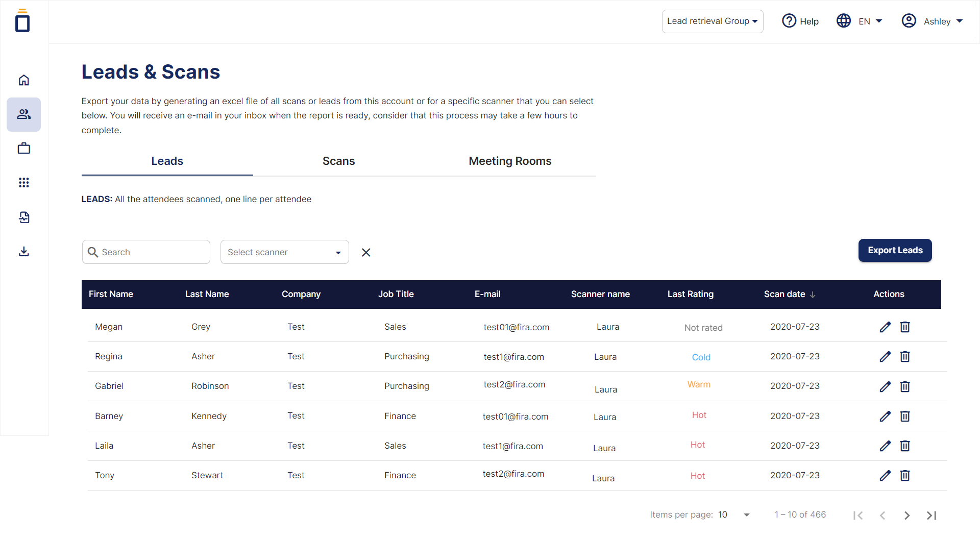Image resolution: width=980 pixels, height=539 pixels.
Task: Click the globe language icon
Action: pyautogui.click(x=844, y=21)
